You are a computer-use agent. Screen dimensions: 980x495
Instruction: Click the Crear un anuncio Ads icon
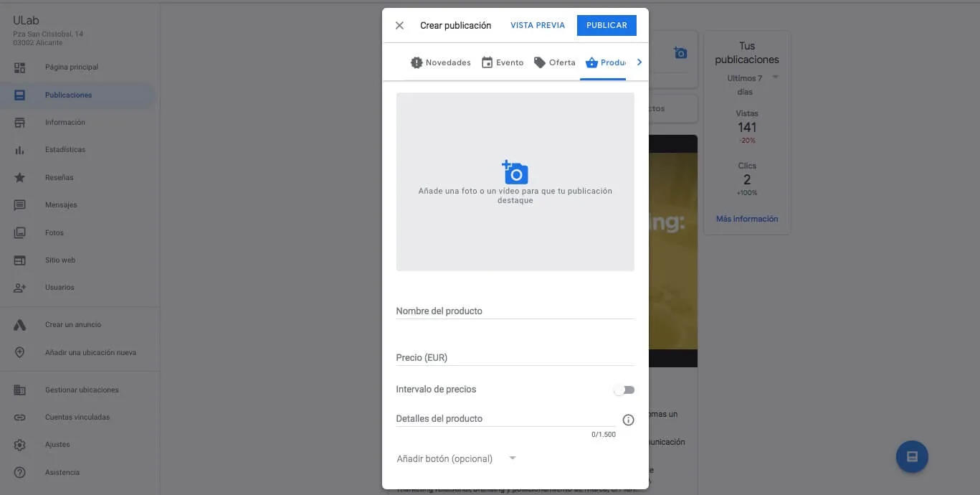tap(19, 325)
